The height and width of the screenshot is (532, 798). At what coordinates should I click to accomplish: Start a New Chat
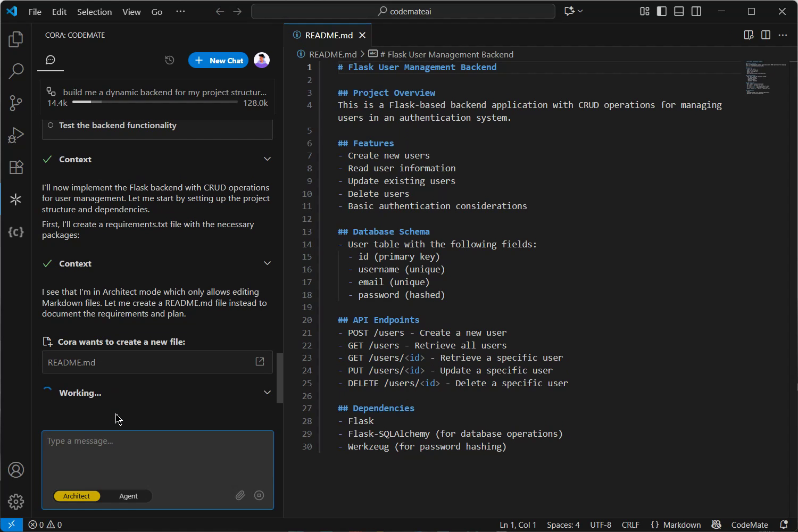coord(218,60)
